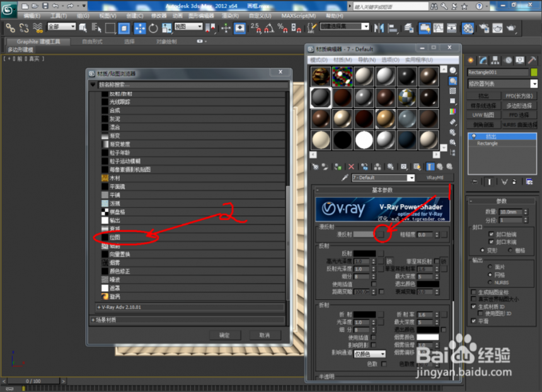542x392 pixels.
Task: Click the UVW 贴图 modifier button
Action: (x=483, y=115)
